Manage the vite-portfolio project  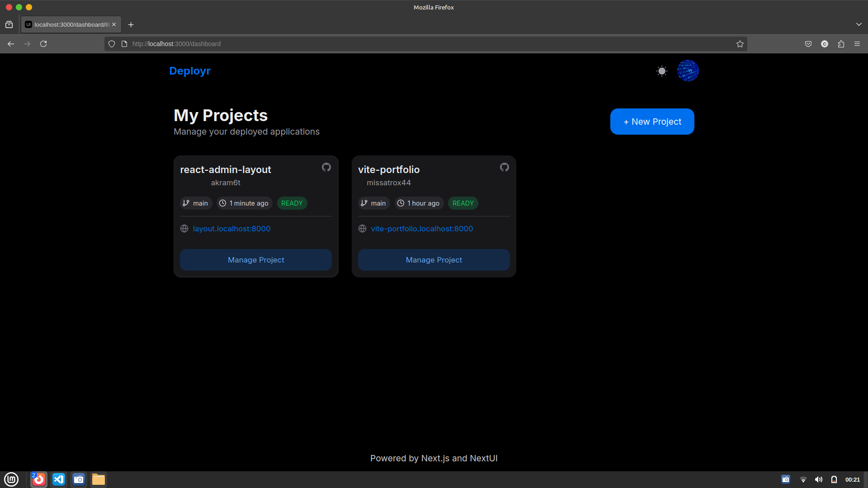point(434,260)
